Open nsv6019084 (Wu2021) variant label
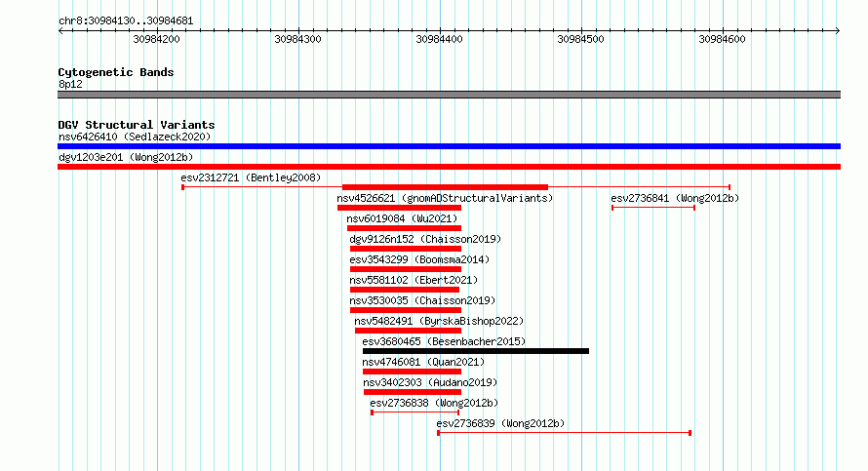 [402, 218]
